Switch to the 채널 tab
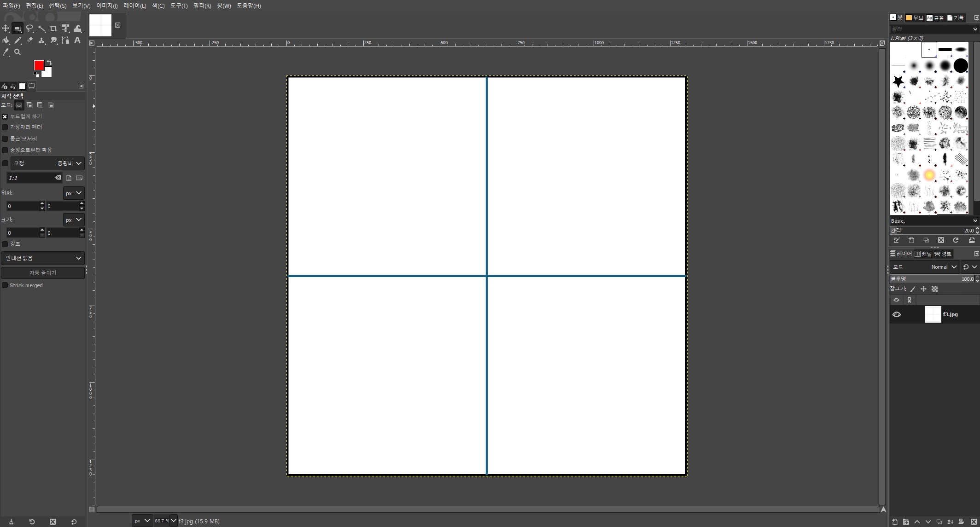The image size is (980, 527). (923, 254)
